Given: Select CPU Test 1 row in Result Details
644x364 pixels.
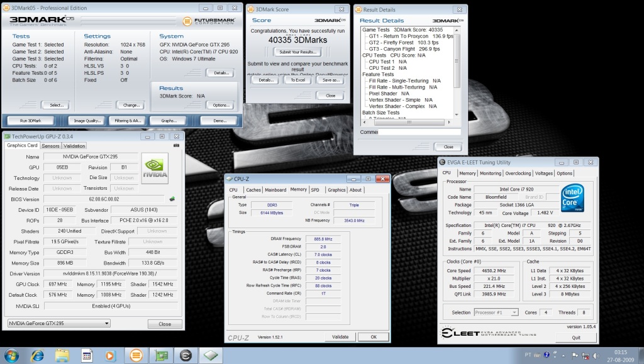Looking at the screenshot, I should (387, 62).
